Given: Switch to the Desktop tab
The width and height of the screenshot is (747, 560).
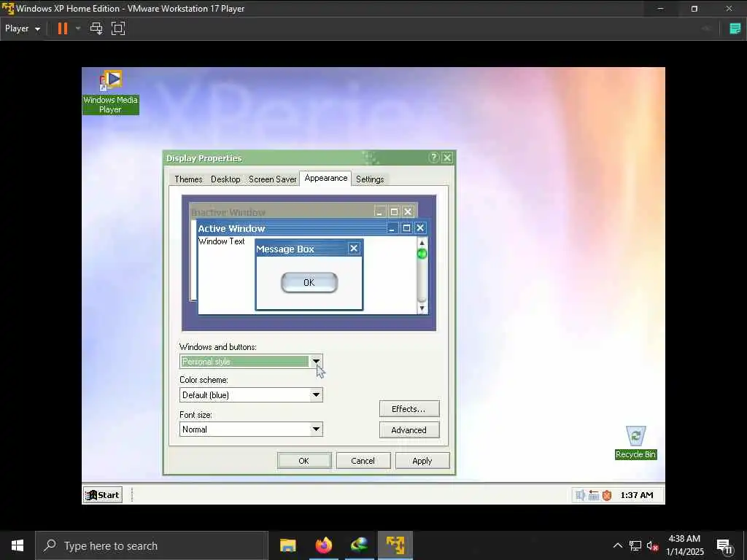Looking at the screenshot, I should point(225,179).
